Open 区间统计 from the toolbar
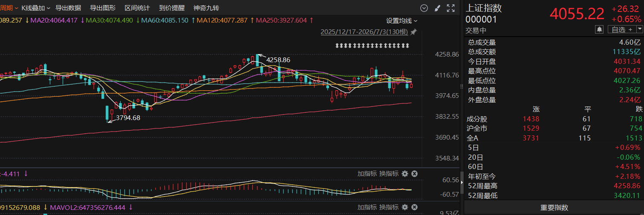 click(137, 8)
